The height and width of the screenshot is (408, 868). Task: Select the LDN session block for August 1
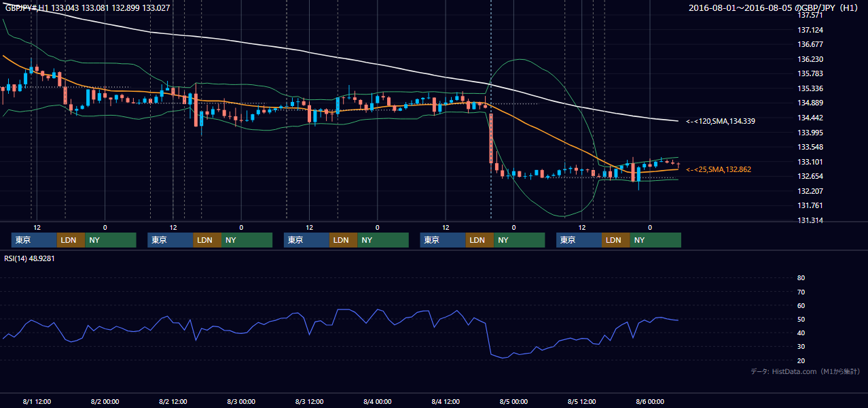(71, 240)
